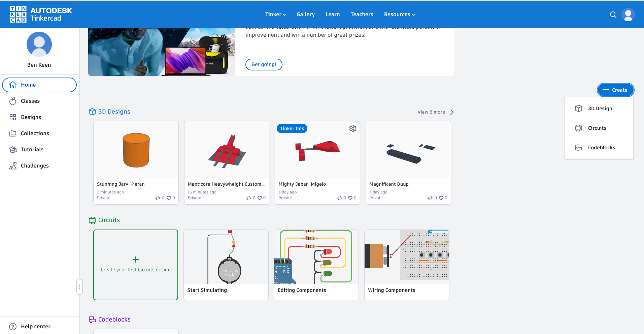Open the Circuits section heading
Viewport: 644px width, 334px height.
(x=109, y=220)
